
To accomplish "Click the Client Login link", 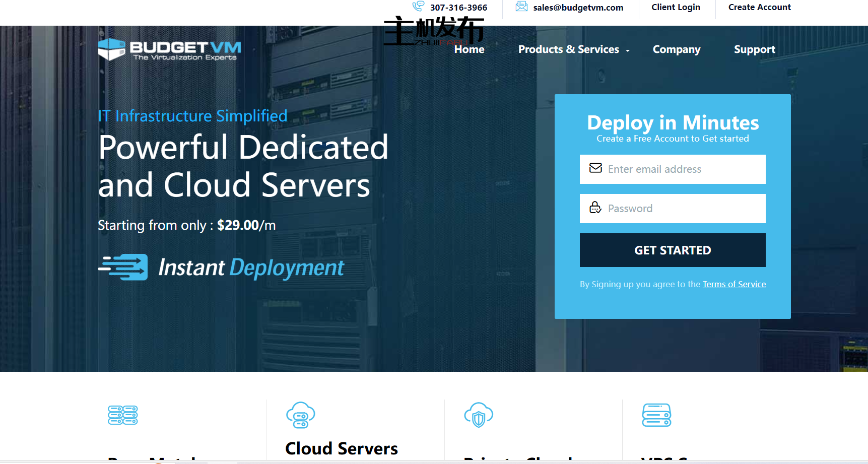I will [676, 7].
